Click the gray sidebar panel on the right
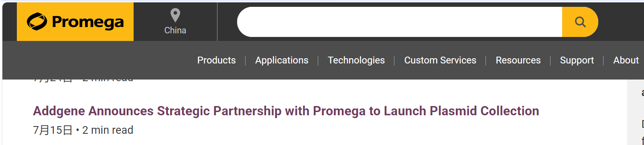 [x=636, y=112]
